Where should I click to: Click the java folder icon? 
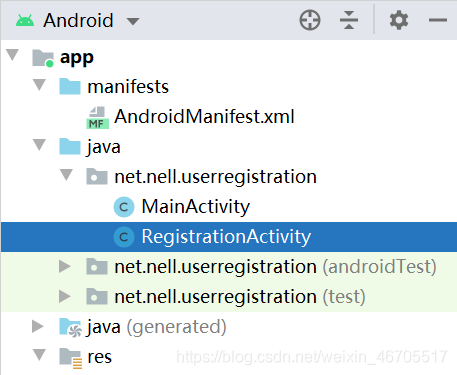click(x=70, y=147)
